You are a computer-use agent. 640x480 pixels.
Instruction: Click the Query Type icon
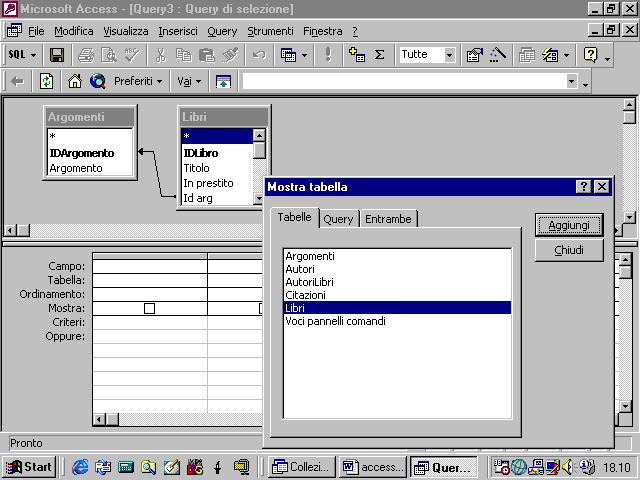point(289,55)
